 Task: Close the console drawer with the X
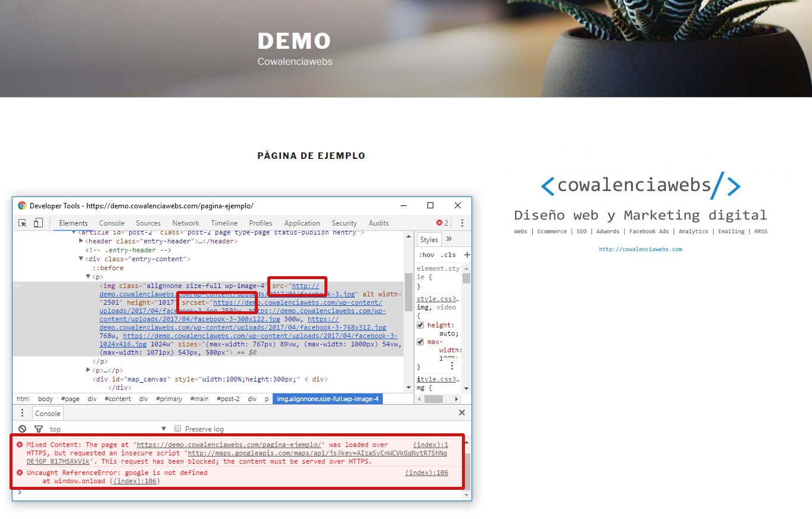(462, 412)
